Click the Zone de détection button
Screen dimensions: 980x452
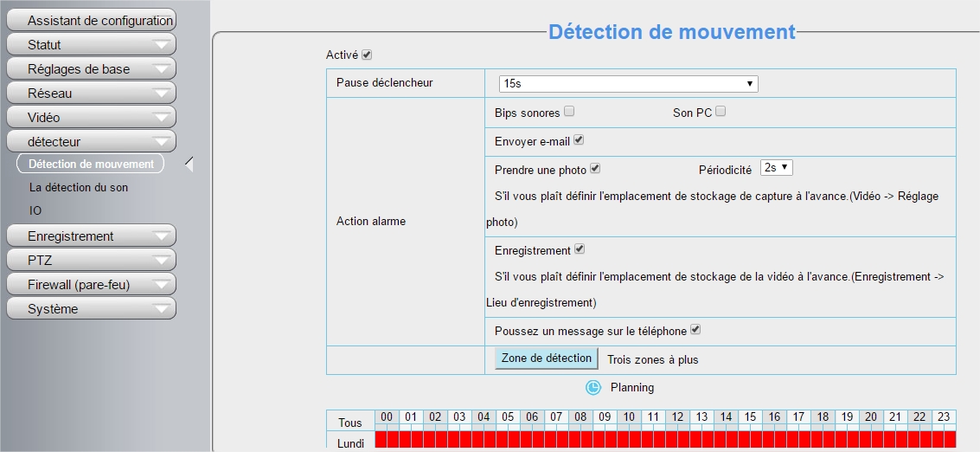[x=547, y=358]
